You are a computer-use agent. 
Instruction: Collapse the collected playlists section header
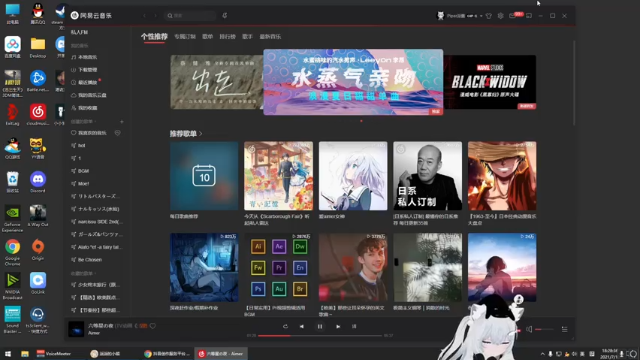click(83, 273)
